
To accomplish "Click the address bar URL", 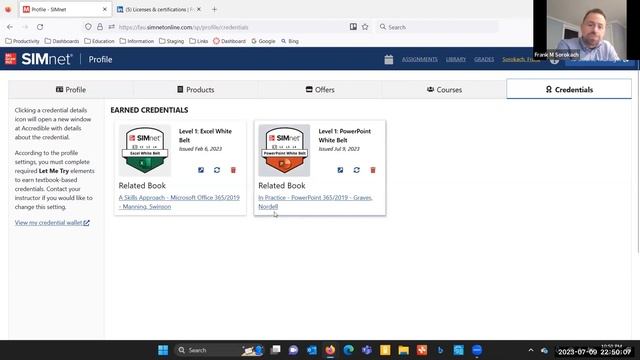I will 184,27.
